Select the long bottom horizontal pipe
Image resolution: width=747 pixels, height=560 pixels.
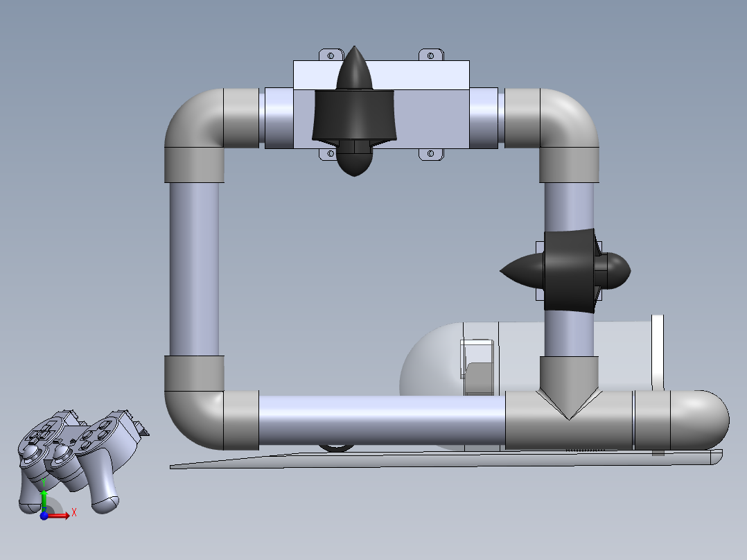[382, 421]
